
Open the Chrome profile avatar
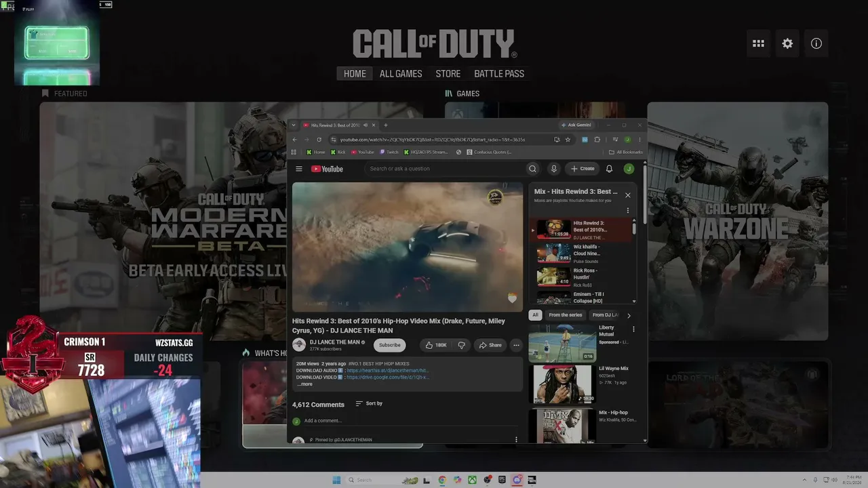point(627,140)
